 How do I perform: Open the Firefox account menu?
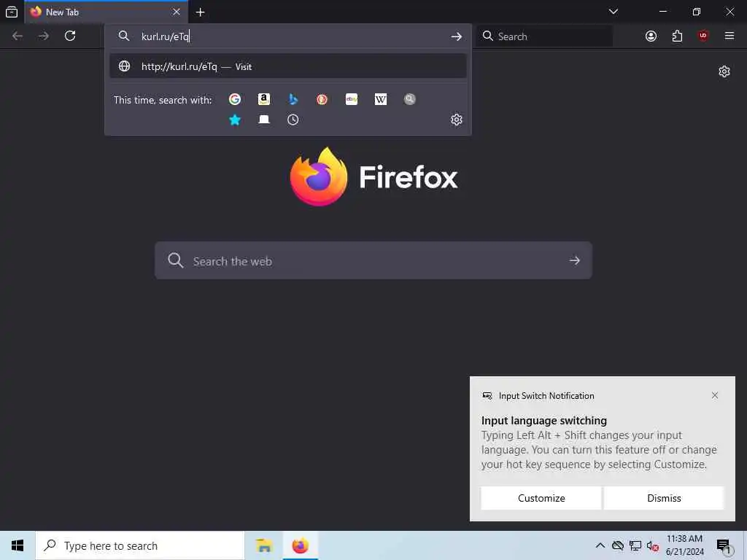click(651, 36)
